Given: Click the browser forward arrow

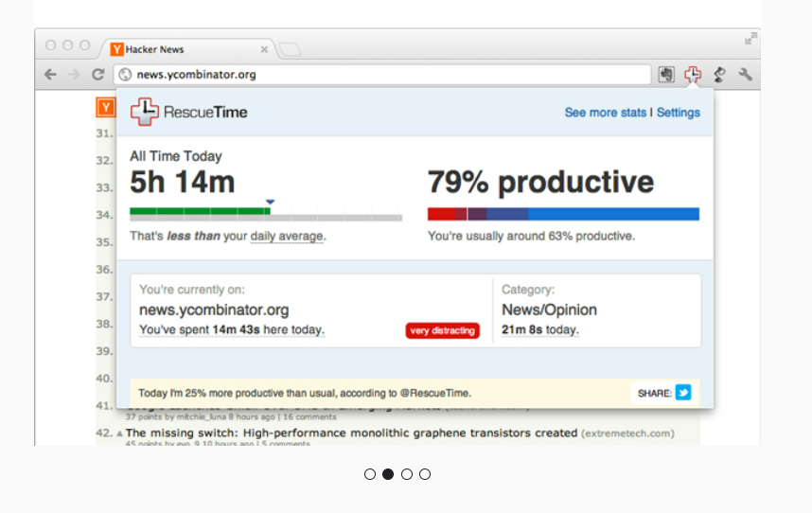Looking at the screenshot, I should [x=74, y=75].
